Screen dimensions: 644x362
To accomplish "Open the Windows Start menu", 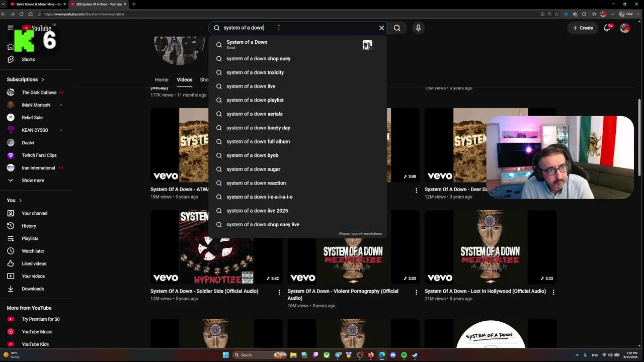I will tap(226, 355).
